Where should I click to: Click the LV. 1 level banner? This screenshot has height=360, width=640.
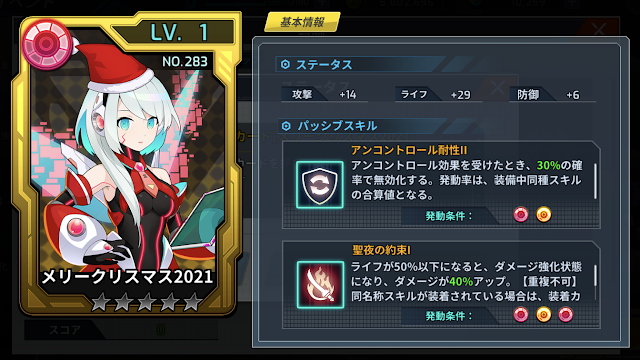[179, 32]
